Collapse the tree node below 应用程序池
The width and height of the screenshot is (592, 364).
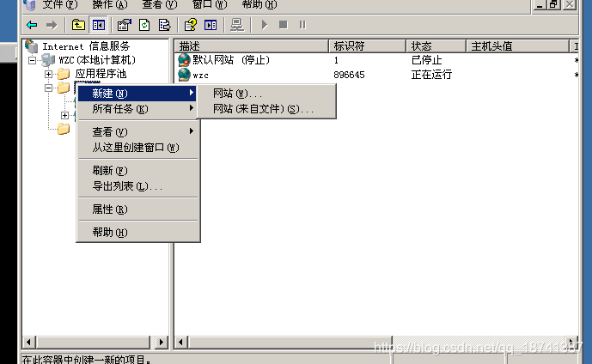coord(48,88)
